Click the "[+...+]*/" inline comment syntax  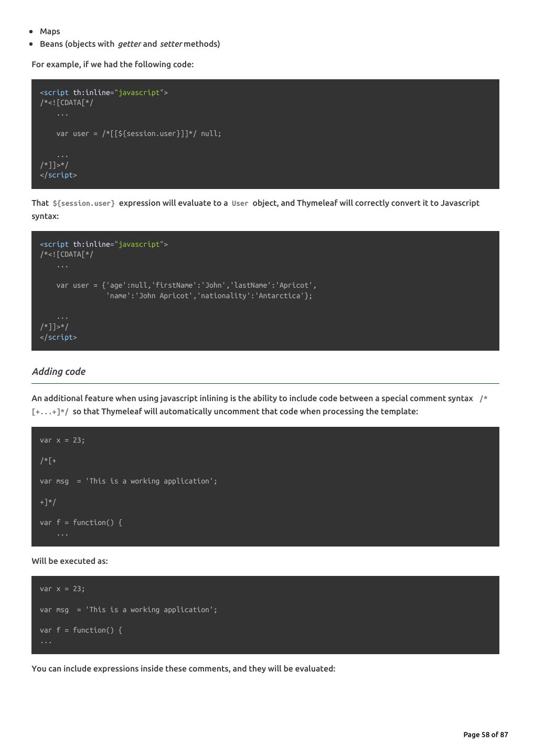pyautogui.click(x=50, y=412)
